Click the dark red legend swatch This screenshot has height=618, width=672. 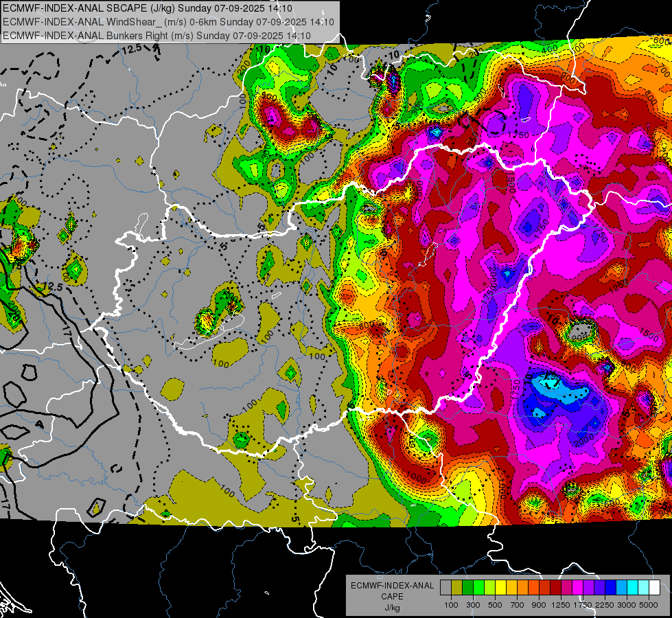pos(556,587)
